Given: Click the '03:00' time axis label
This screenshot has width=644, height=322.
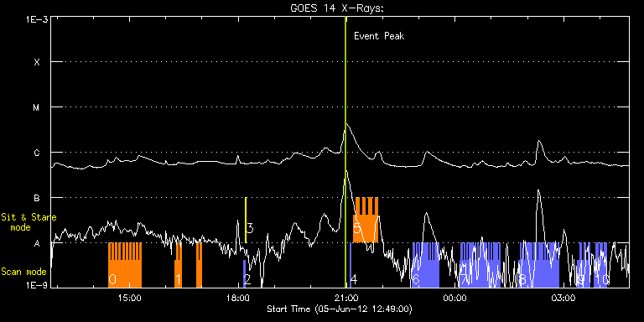Looking at the screenshot, I should (x=563, y=298).
